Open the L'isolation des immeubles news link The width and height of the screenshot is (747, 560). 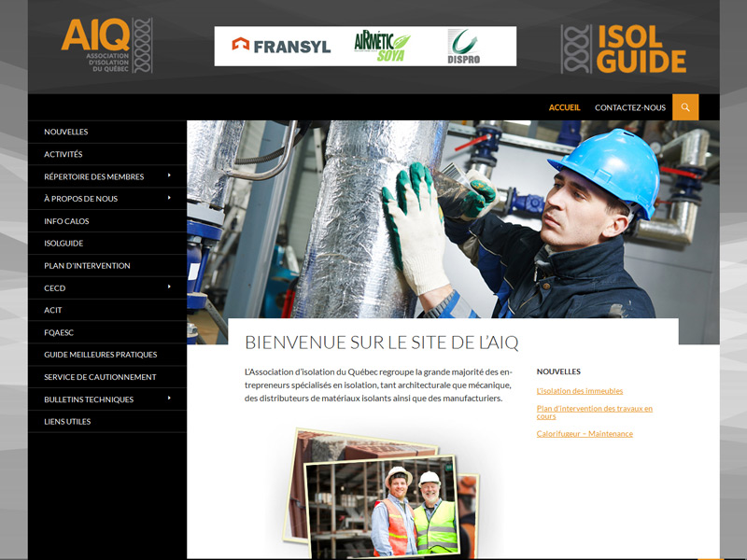(580, 391)
